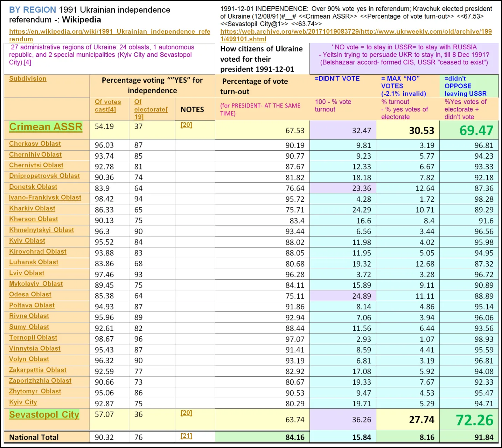Select Kharkiv max NO value 10.71
The height and width of the screenshot is (448, 502).
pyautogui.click(x=425, y=210)
